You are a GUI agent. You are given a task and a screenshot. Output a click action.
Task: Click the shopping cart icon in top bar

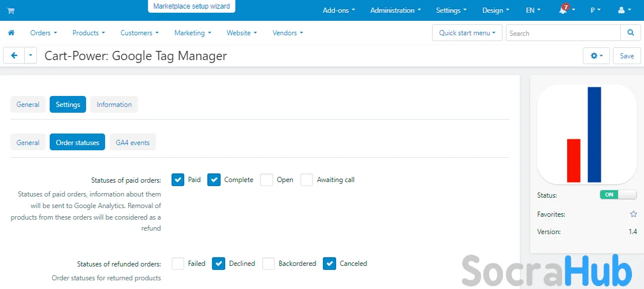(x=11, y=10)
